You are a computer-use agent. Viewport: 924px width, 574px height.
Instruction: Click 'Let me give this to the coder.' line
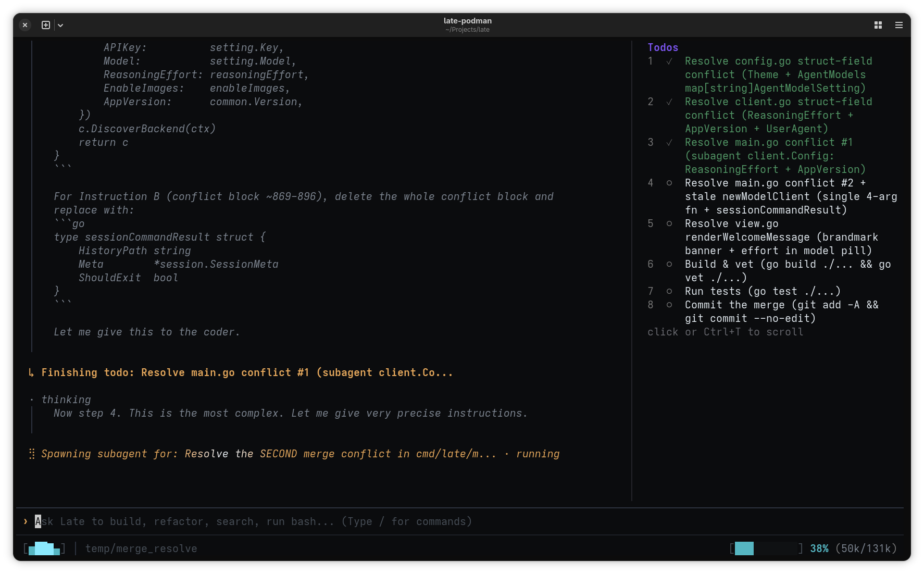click(147, 332)
